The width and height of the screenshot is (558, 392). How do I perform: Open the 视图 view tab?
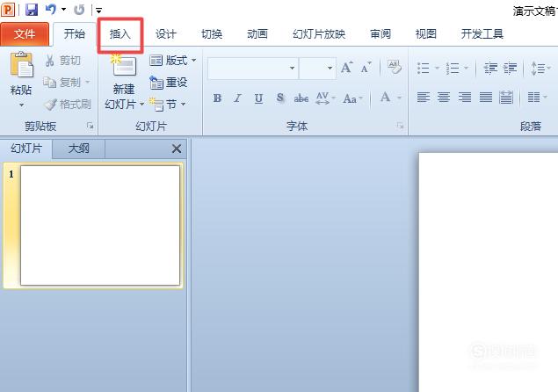point(426,34)
